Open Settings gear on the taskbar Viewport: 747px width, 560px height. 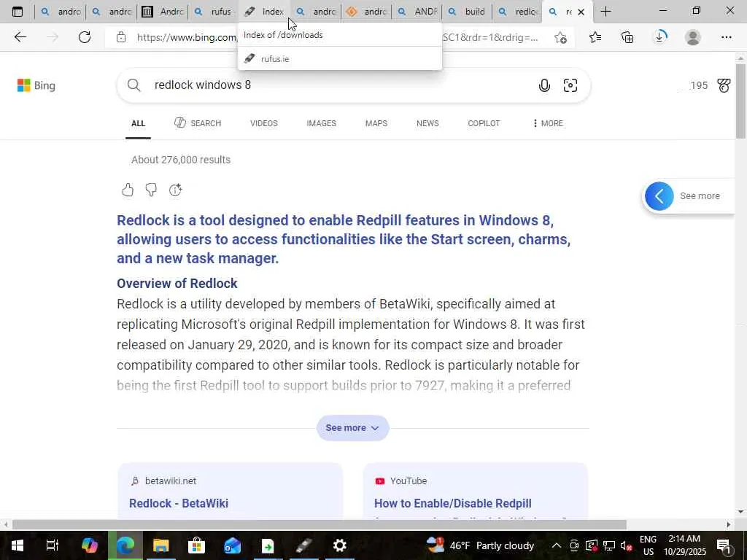(340, 545)
